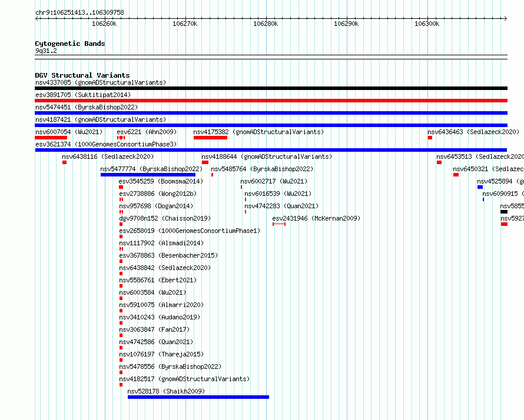The image size is (524, 420).
Task: Click the 106290k ruler tick label
Action: 346,24
